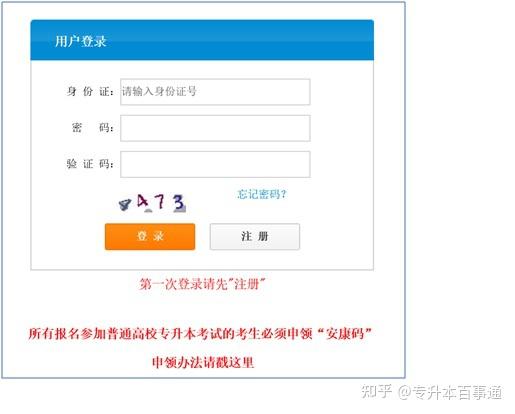Click the 用户登录 header title
This screenshot has width=515, height=414.
coord(80,41)
